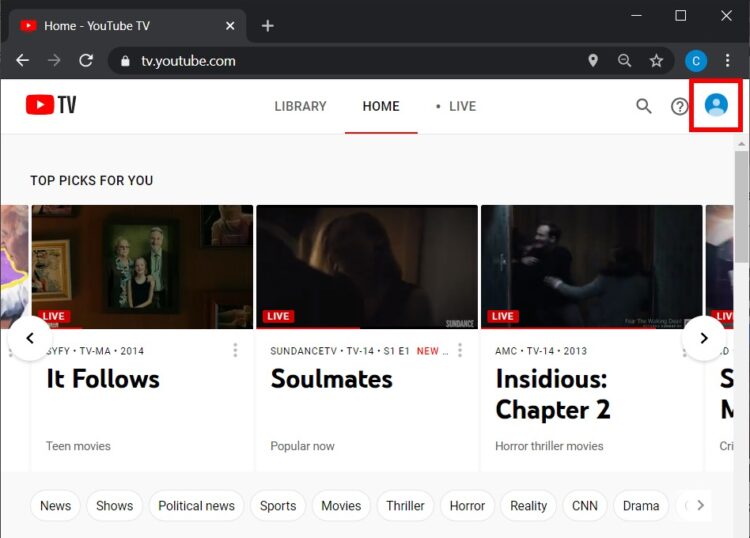Select the Horror chip
The height and width of the screenshot is (538, 750).
[467, 506]
